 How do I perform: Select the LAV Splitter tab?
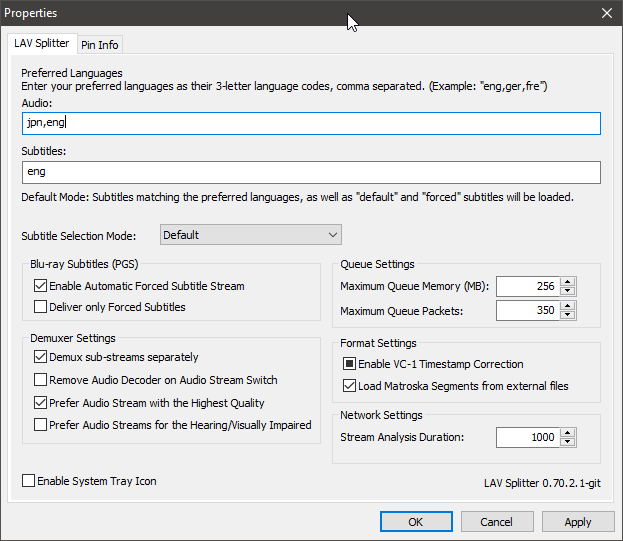click(42, 44)
